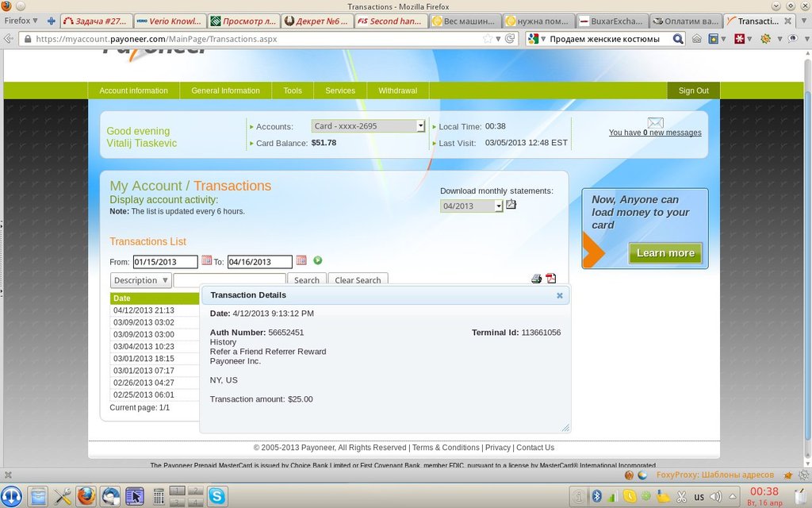Screen dimensions: 812x508
Task: Download the monthly statement icon
Action: click(511, 205)
